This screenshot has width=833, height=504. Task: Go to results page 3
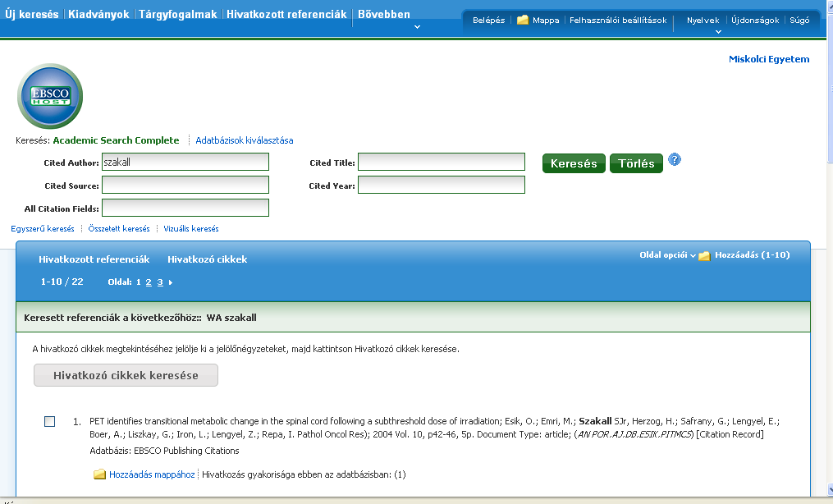[x=160, y=282]
